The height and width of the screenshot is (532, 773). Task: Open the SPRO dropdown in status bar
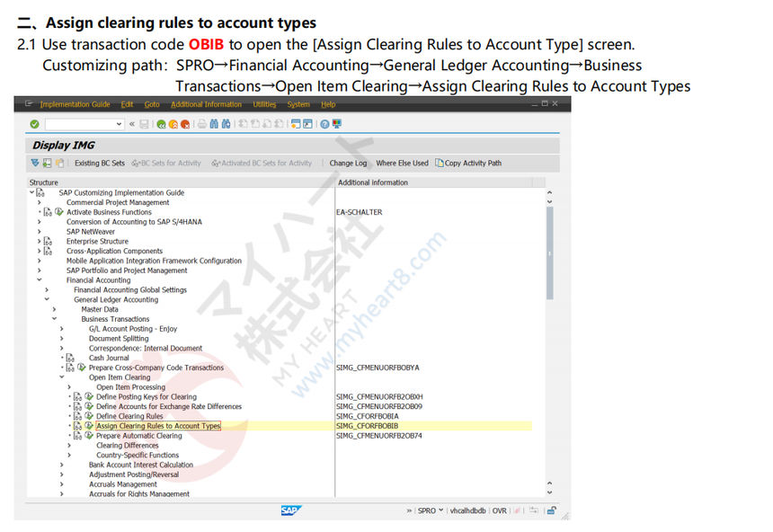click(440, 510)
